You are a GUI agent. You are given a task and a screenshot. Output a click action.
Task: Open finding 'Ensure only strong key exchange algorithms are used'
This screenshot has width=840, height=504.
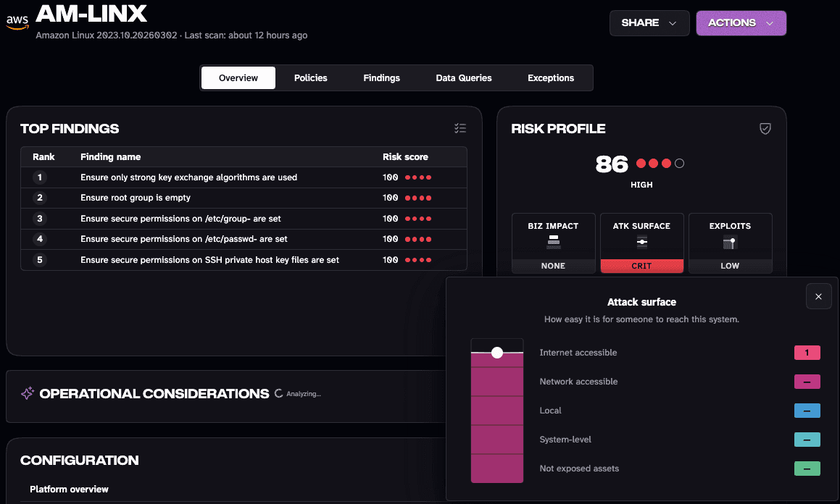188,177
